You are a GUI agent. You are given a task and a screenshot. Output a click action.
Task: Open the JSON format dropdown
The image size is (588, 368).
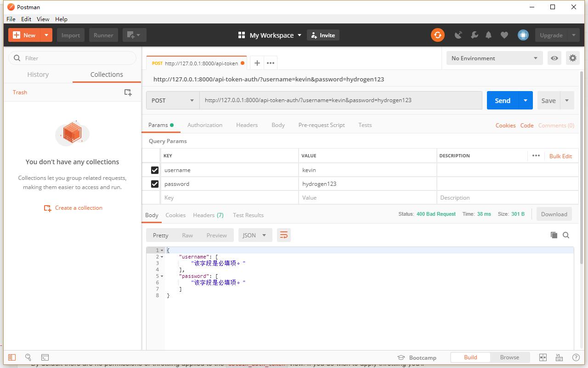[255, 235]
